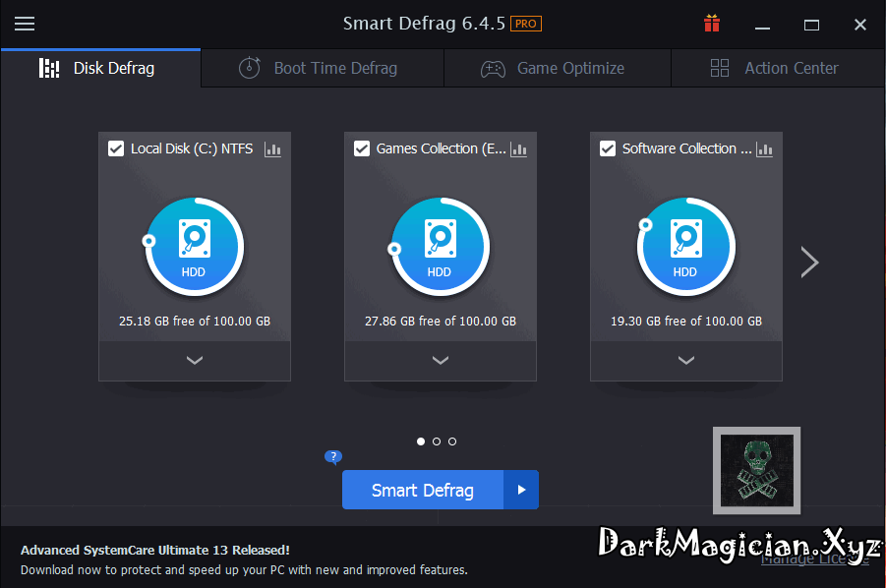
Task: Open Smart Defrag button's arrow dropdown
Action: click(x=521, y=490)
